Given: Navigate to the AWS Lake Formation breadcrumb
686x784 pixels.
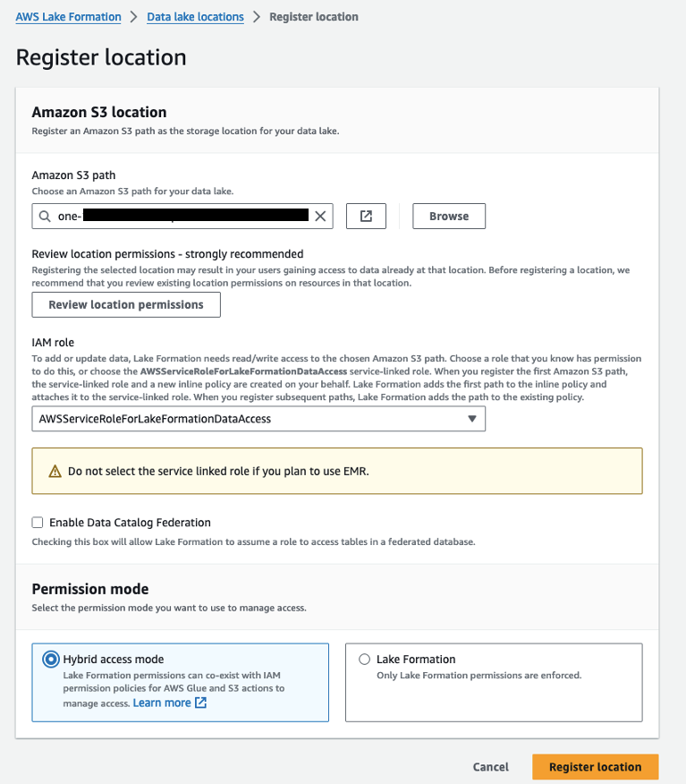Looking at the screenshot, I should (x=68, y=16).
